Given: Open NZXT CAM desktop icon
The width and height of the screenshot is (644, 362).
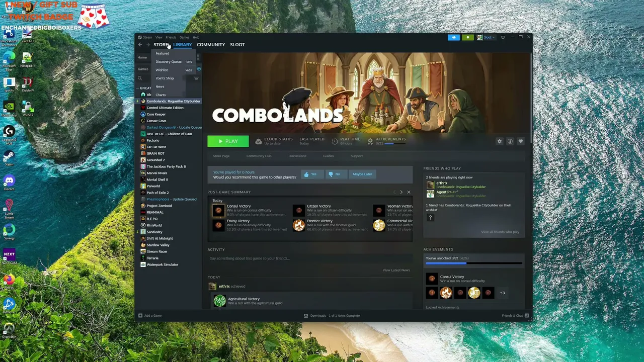Looking at the screenshot, I should point(9,256).
